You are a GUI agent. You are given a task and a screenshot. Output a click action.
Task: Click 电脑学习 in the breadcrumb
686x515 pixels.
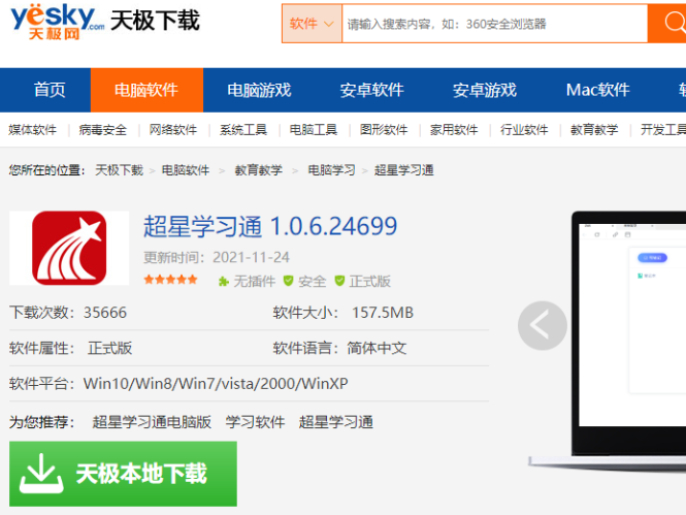point(332,170)
